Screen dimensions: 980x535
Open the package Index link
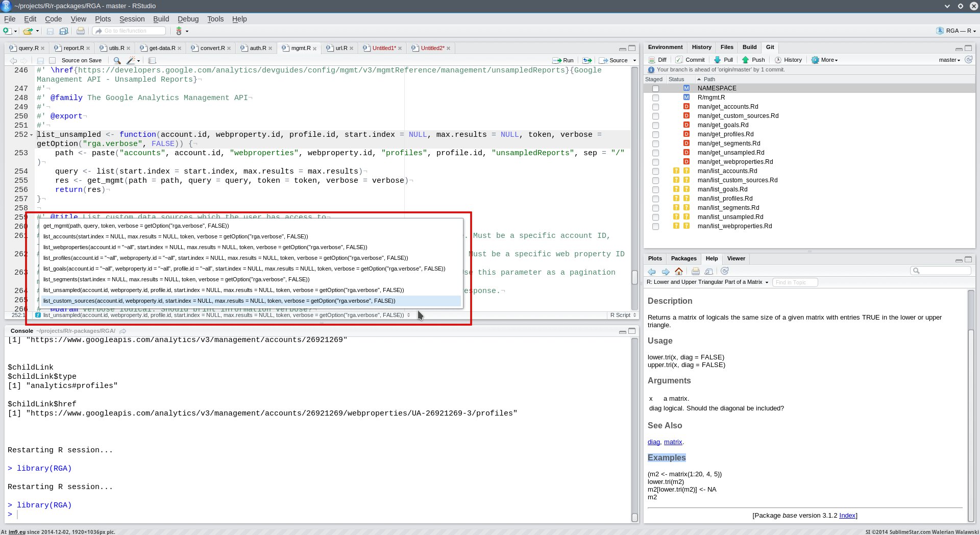pyautogui.click(x=847, y=516)
